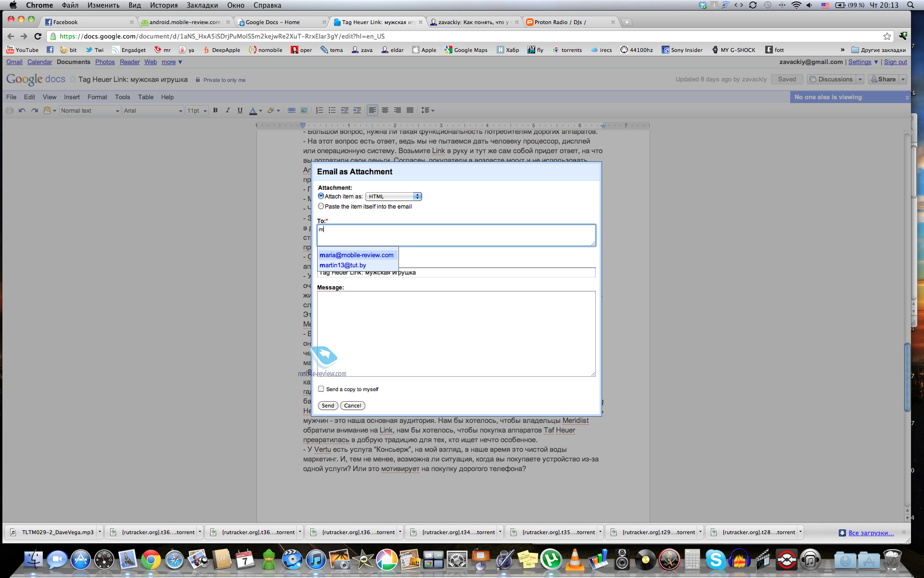Align text left
The image size is (924, 578).
point(372,110)
